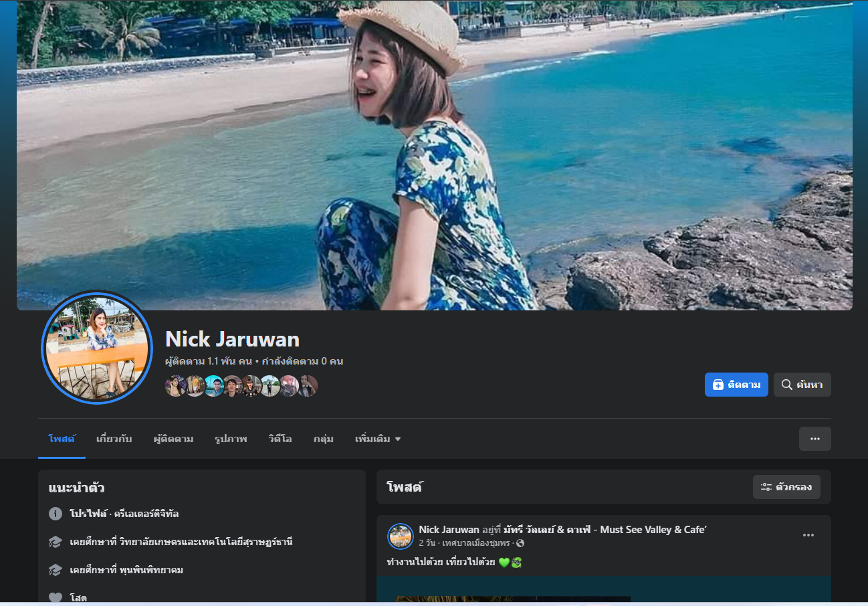Click the Nick Jaruwan author link on the post
The width and height of the screenshot is (868, 606).
click(x=449, y=530)
